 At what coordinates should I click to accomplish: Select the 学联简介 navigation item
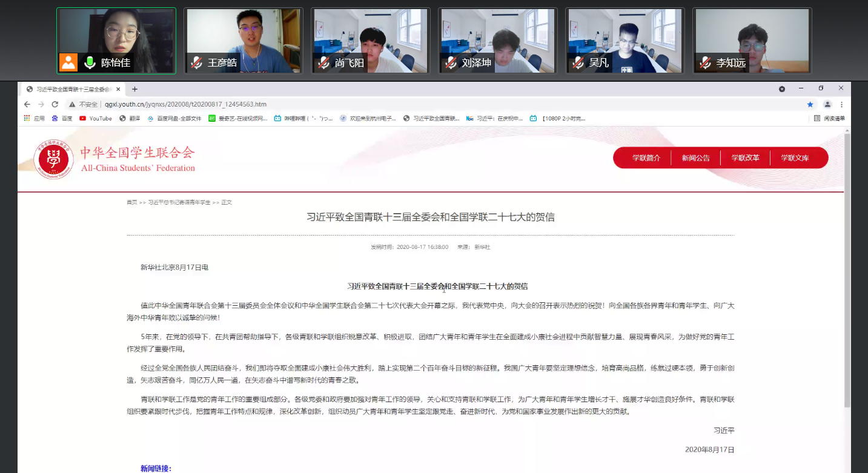[x=646, y=158]
